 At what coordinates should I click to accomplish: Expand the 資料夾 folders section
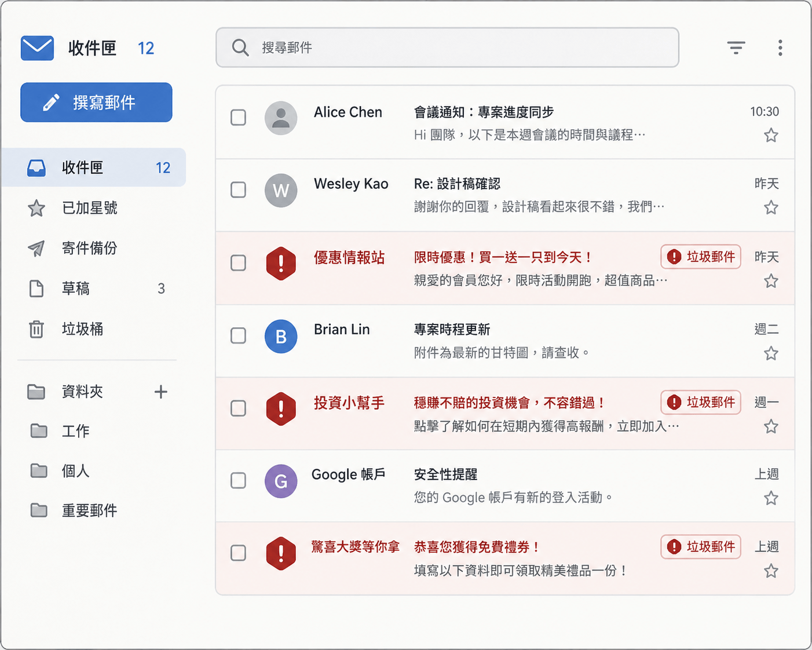(82, 392)
